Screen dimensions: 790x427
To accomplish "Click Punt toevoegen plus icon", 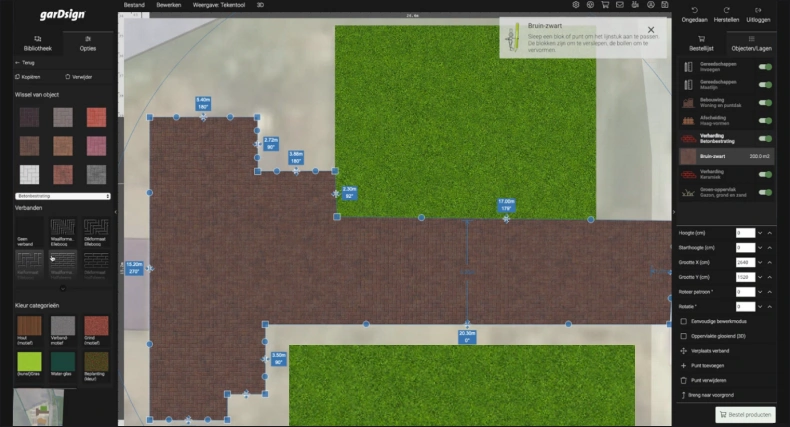I will (x=684, y=366).
